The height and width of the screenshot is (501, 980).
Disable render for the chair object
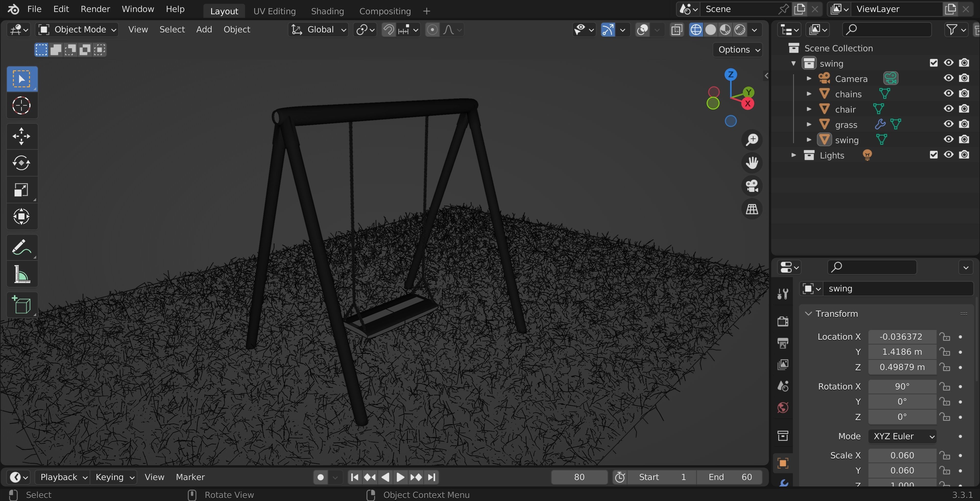964,109
